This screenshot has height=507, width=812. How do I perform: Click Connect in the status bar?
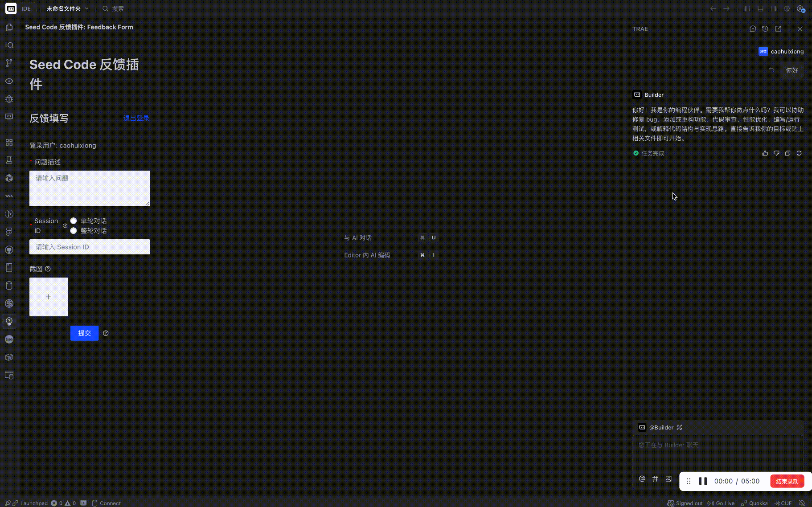(x=107, y=503)
